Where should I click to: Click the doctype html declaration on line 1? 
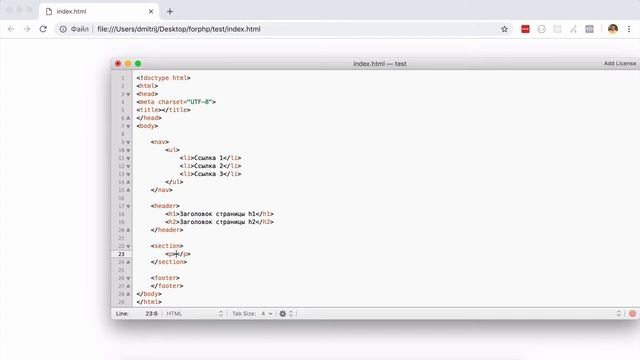(x=163, y=78)
